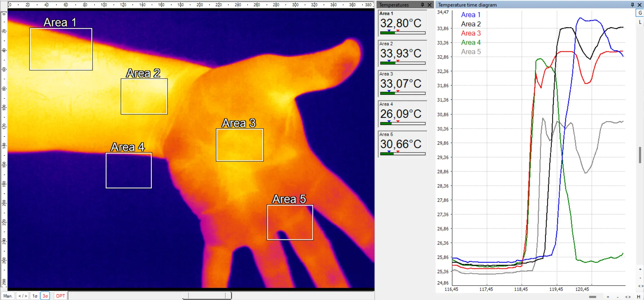Click the </> min/max scaling button
This screenshot has height=300, width=644.
[22, 296]
